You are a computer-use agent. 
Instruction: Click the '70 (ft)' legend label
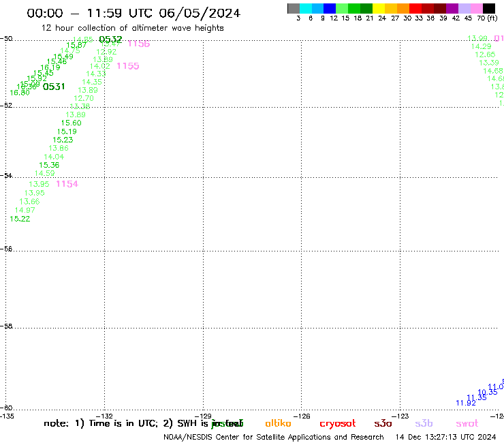coord(487,18)
